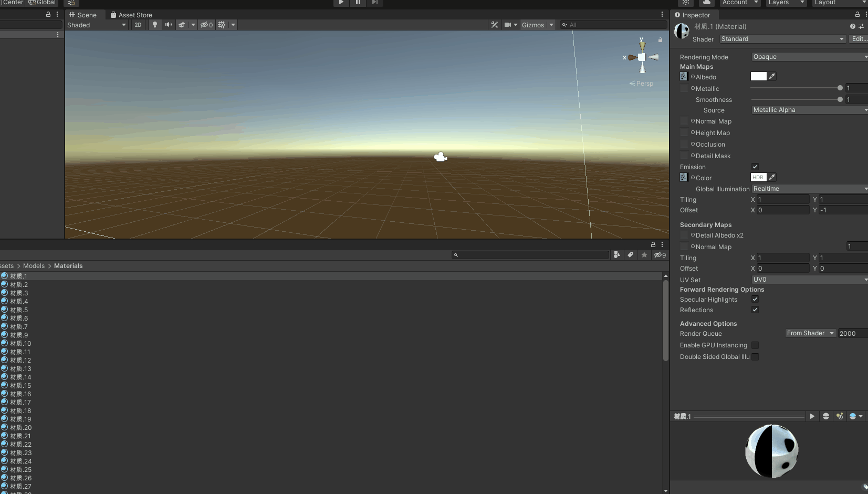868x494 pixels.
Task: Open the scene effects dropdown arrow
Action: pos(193,25)
